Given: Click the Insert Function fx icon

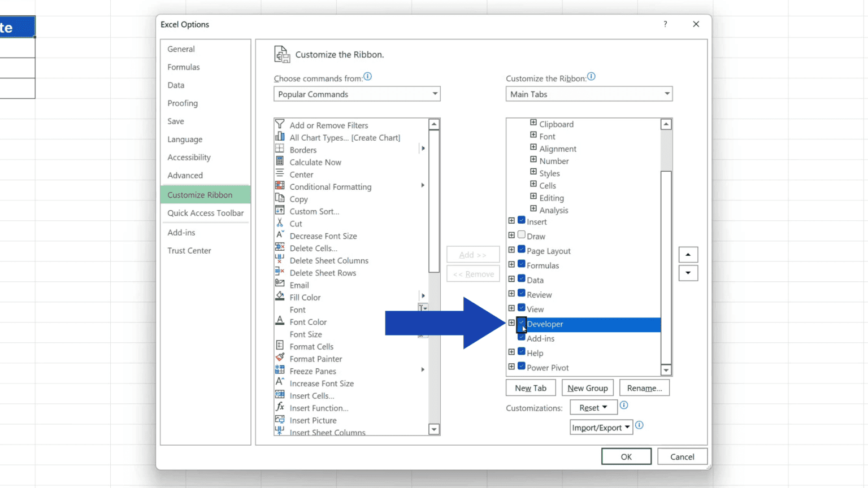Looking at the screenshot, I should [x=280, y=407].
